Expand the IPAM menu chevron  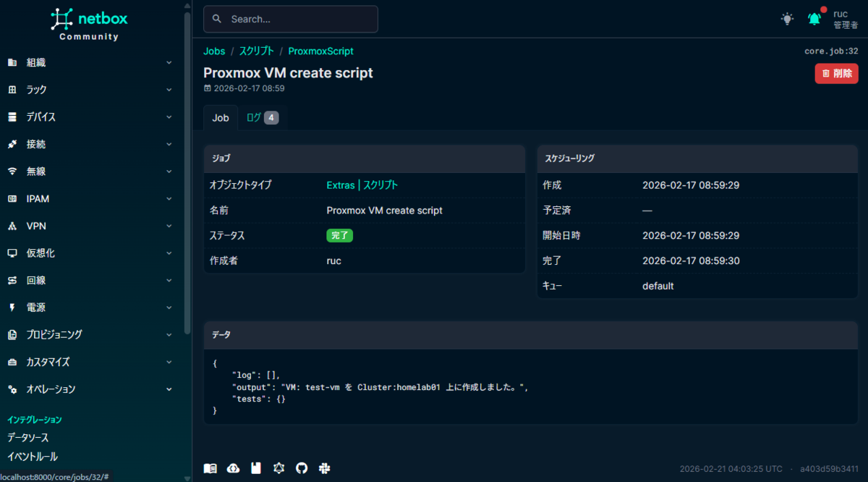pos(169,198)
